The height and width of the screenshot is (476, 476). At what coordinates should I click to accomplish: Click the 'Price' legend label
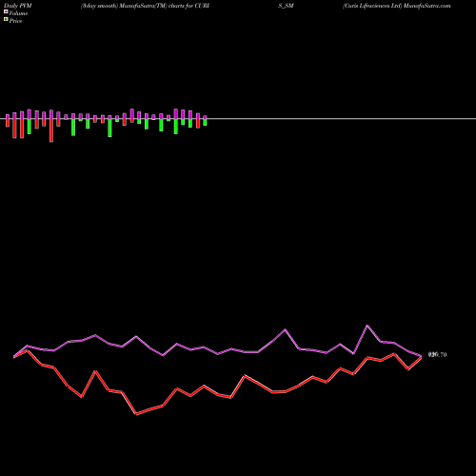(15, 21)
